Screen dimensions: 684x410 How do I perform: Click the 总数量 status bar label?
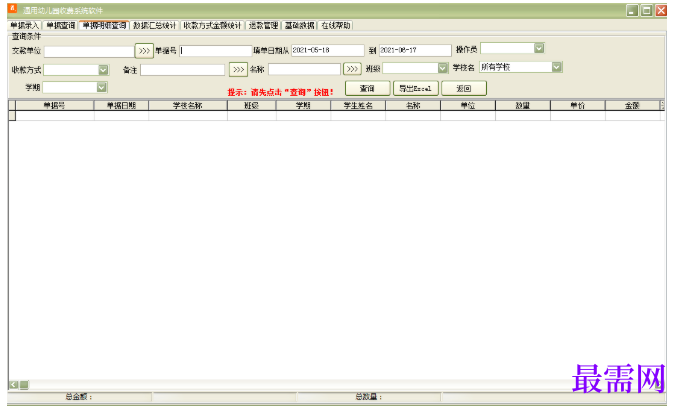pos(369,396)
